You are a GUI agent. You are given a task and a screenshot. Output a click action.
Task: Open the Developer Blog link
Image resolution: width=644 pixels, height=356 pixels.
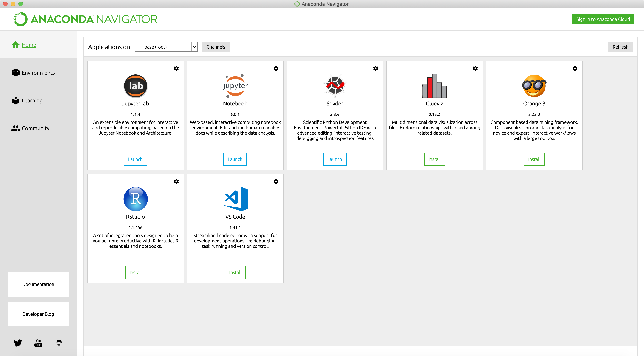pyautogui.click(x=38, y=314)
